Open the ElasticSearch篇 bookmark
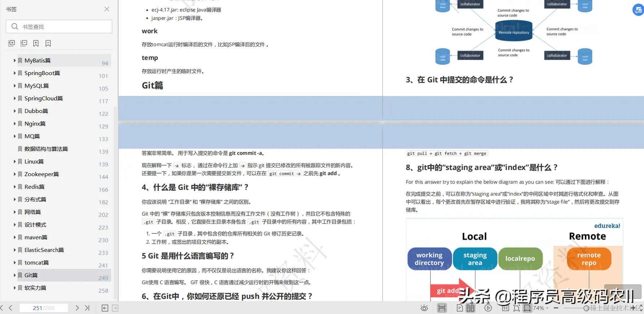The height and width of the screenshot is (314, 644). [44, 250]
